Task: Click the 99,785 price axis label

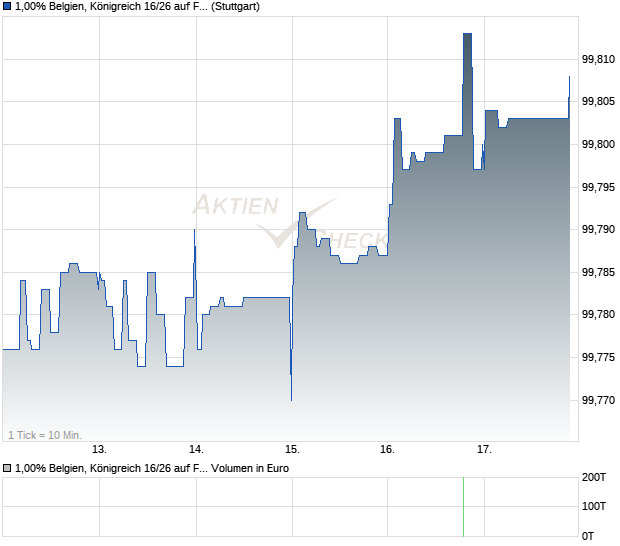Action: pyautogui.click(x=599, y=272)
